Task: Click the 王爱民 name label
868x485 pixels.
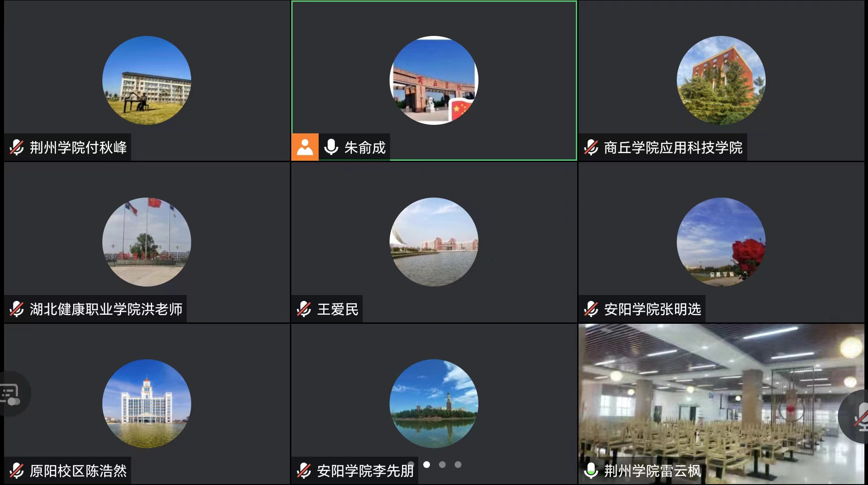Action: pyautogui.click(x=338, y=309)
